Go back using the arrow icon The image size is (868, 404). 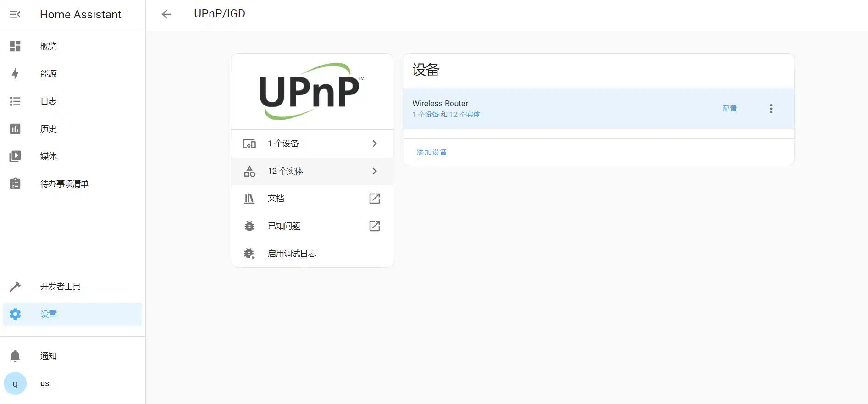click(166, 14)
